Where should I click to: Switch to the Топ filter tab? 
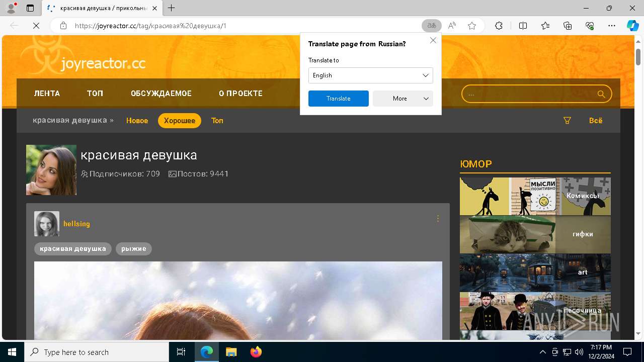[x=217, y=121]
